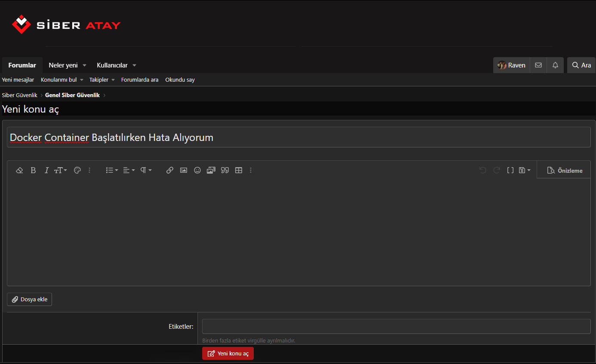Click the Dosya ekle button

[x=29, y=299]
